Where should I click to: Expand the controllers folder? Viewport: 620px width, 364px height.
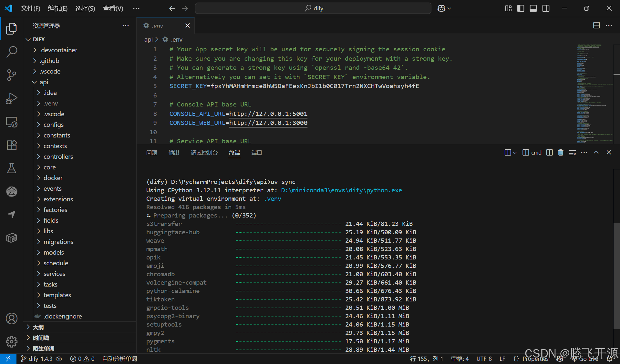point(58,157)
